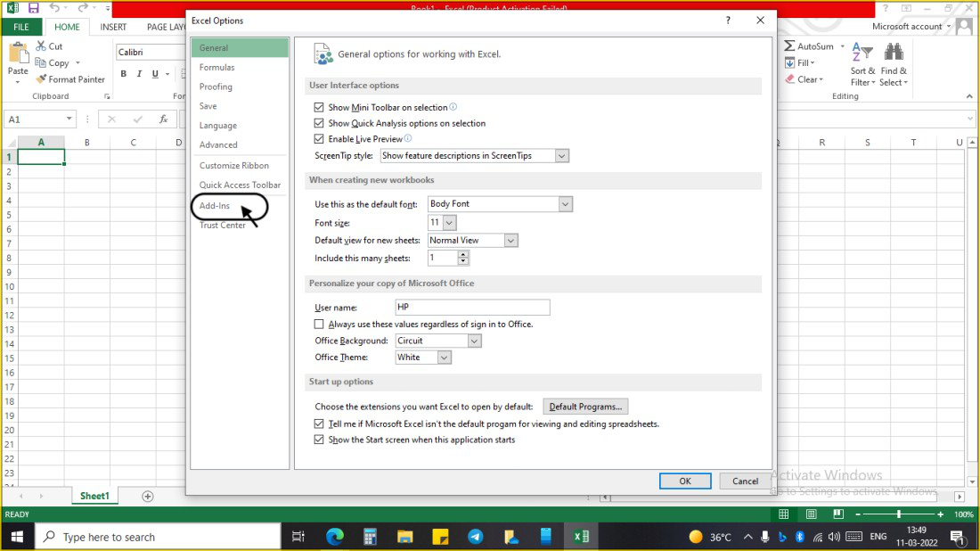The image size is (980, 551).
Task: Uncheck Show Quick Analysis options on selection
Action: click(x=319, y=123)
